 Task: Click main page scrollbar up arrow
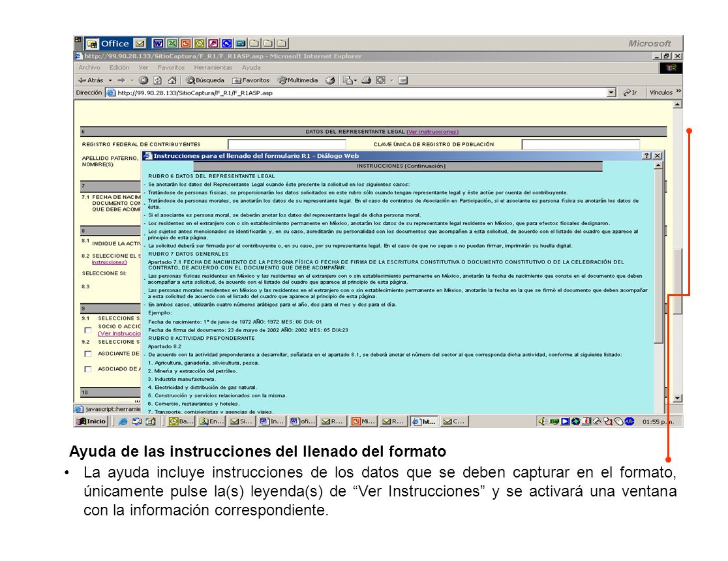(677, 105)
